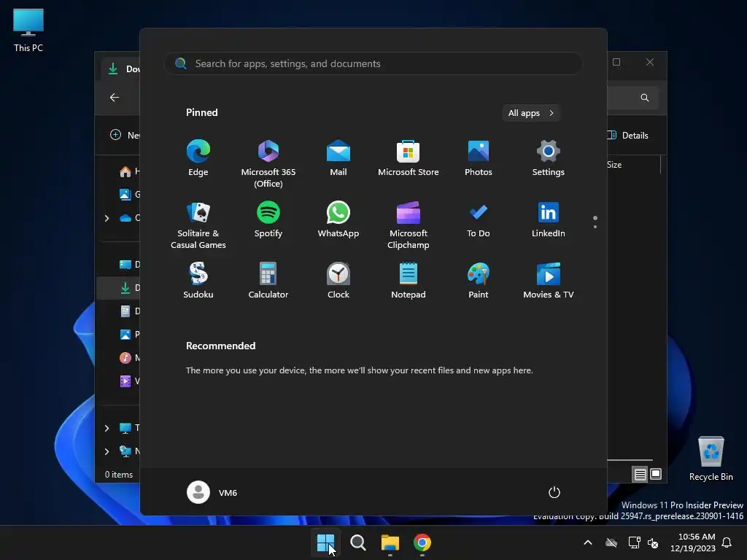Open the Photos app
This screenshot has width=747, height=560.
click(x=479, y=158)
